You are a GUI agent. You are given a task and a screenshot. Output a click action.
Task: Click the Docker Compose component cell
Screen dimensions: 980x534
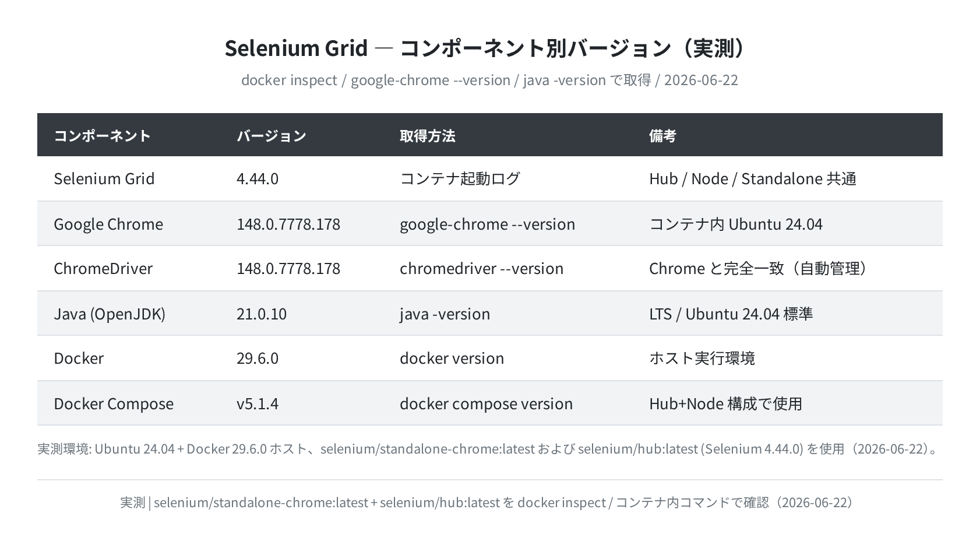(x=114, y=403)
